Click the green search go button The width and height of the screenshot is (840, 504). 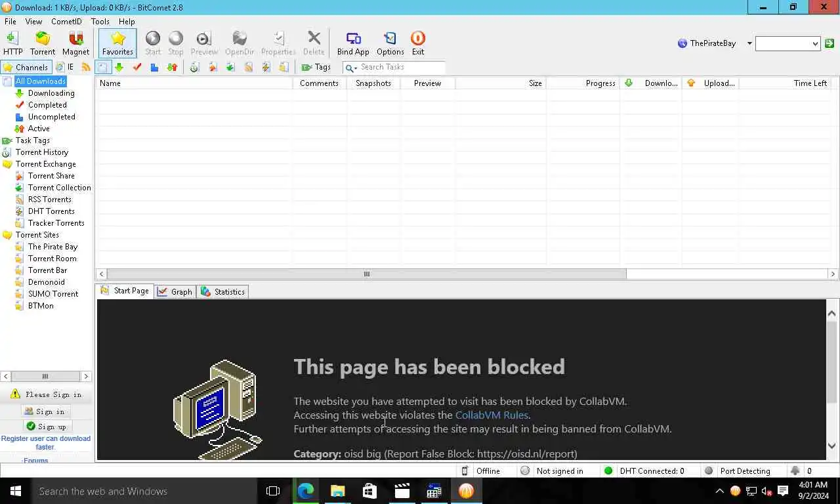(829, 43)
